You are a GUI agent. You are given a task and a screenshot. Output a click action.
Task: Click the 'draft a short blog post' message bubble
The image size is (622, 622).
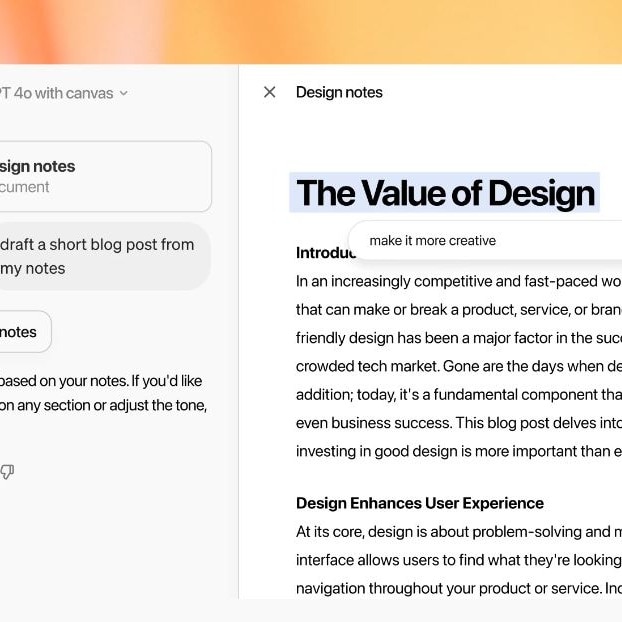click(x=106, y=256)
